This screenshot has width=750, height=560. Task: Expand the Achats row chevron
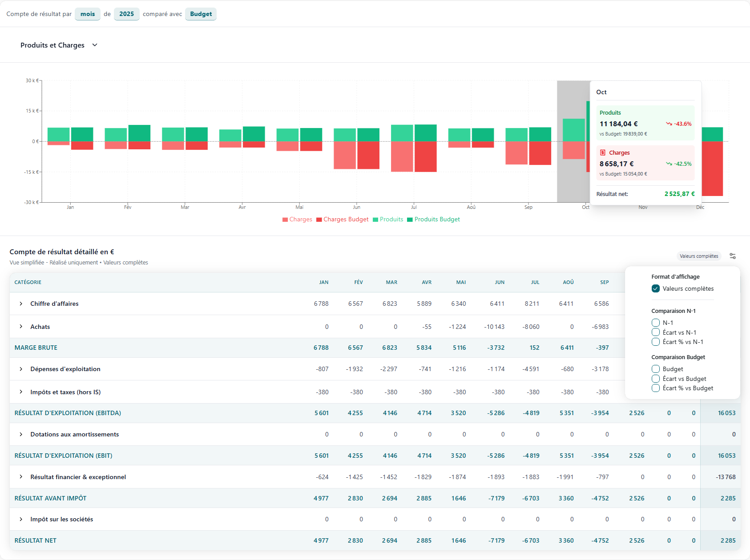pyautogui.click(x=21, y=327)
